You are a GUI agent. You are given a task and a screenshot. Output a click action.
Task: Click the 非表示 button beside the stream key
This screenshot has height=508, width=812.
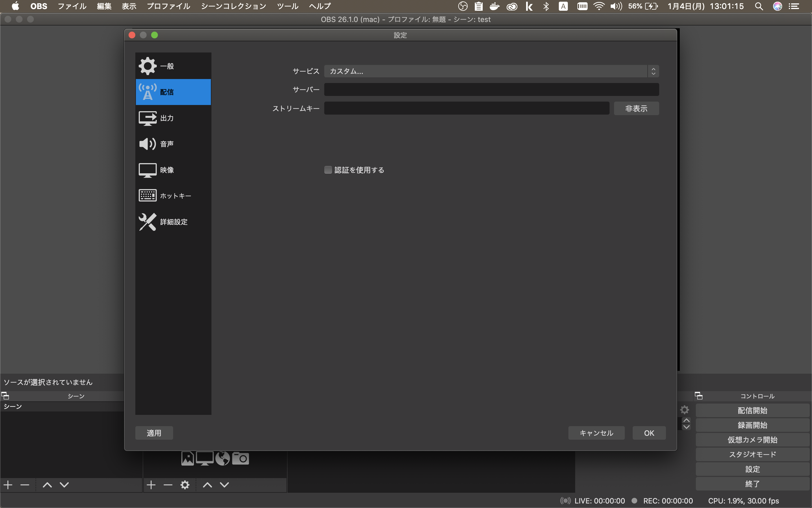pos(636,108)
